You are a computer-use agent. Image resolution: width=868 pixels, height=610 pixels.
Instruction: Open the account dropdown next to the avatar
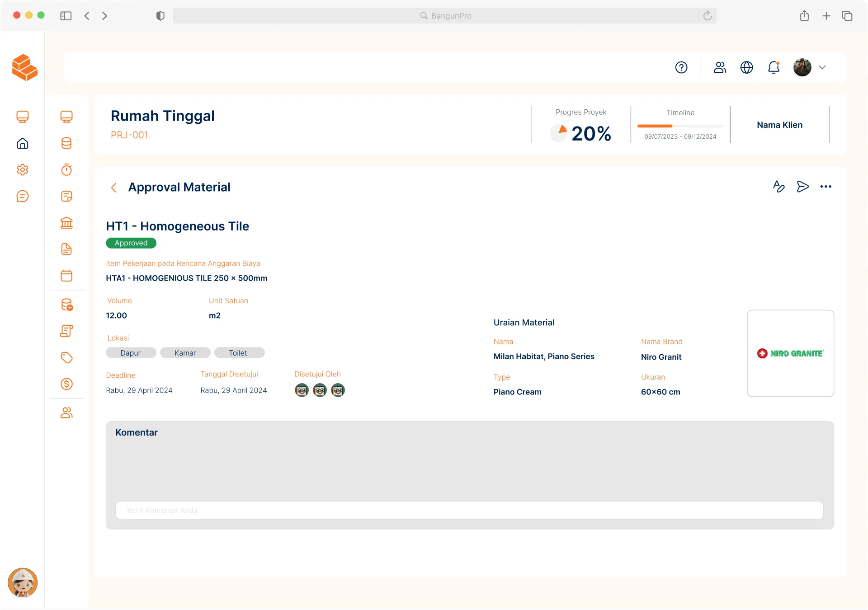tap(822, 67)
